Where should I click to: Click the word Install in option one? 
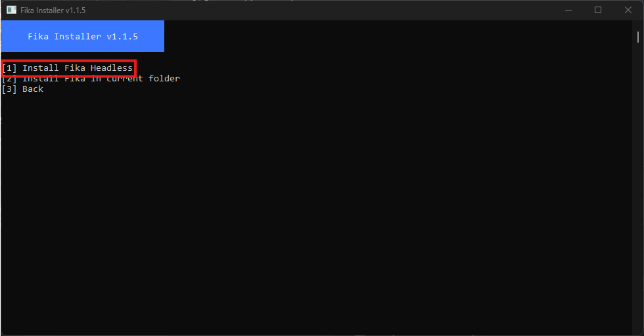click(40, 68)
